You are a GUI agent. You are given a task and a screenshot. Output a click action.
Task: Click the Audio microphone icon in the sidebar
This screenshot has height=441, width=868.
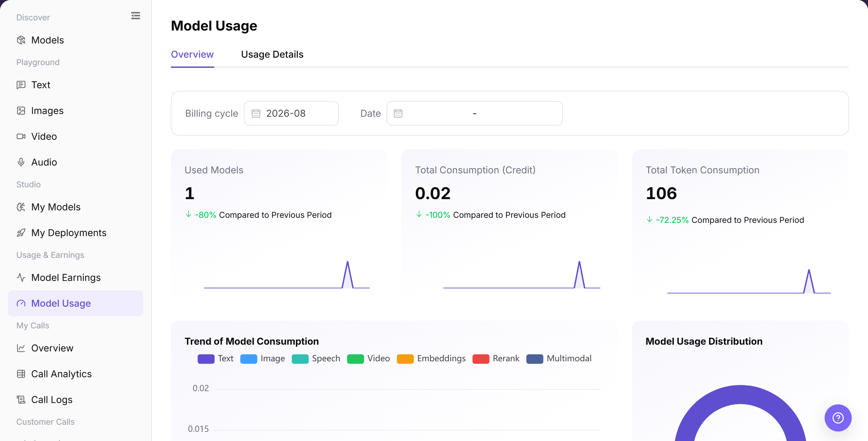click(x=21, y=162)
